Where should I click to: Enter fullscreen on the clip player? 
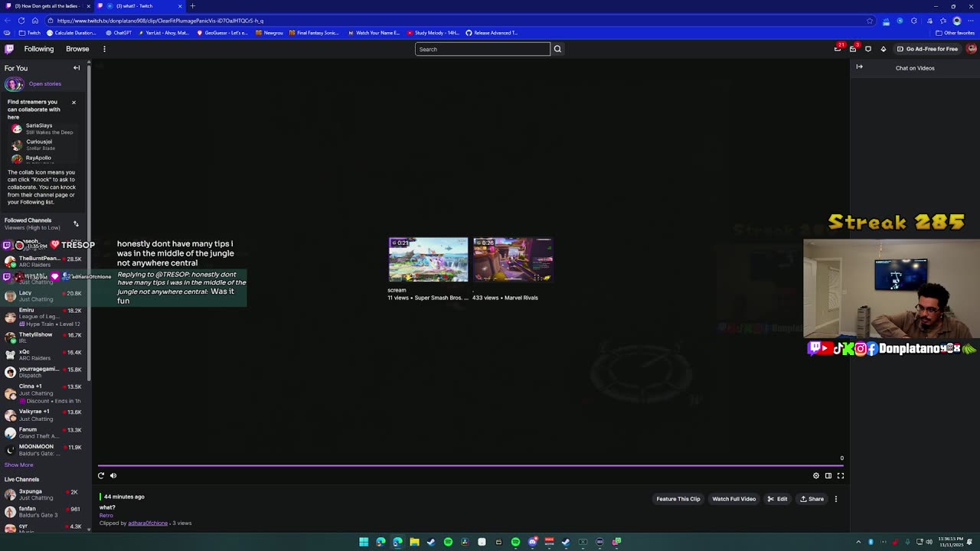(841, 476)
